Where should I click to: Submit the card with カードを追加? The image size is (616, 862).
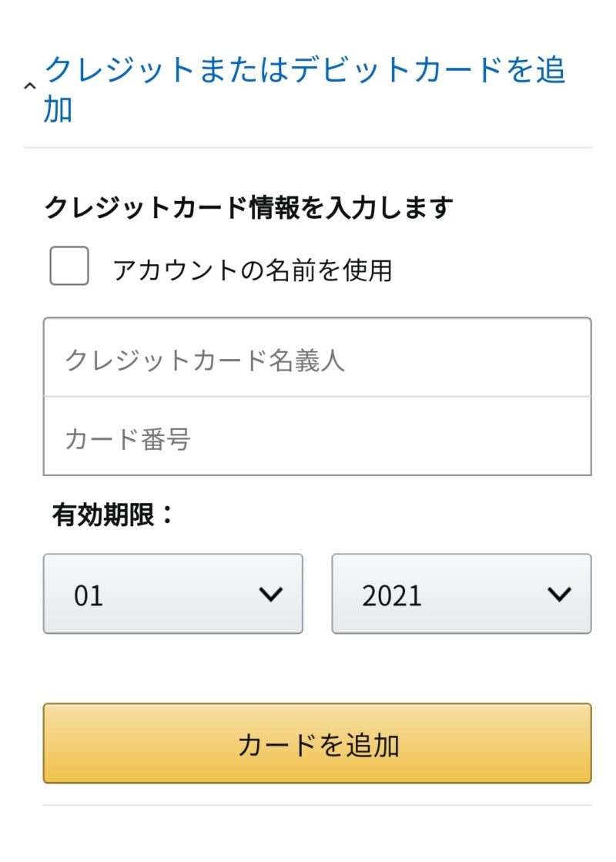pos(317,743)
